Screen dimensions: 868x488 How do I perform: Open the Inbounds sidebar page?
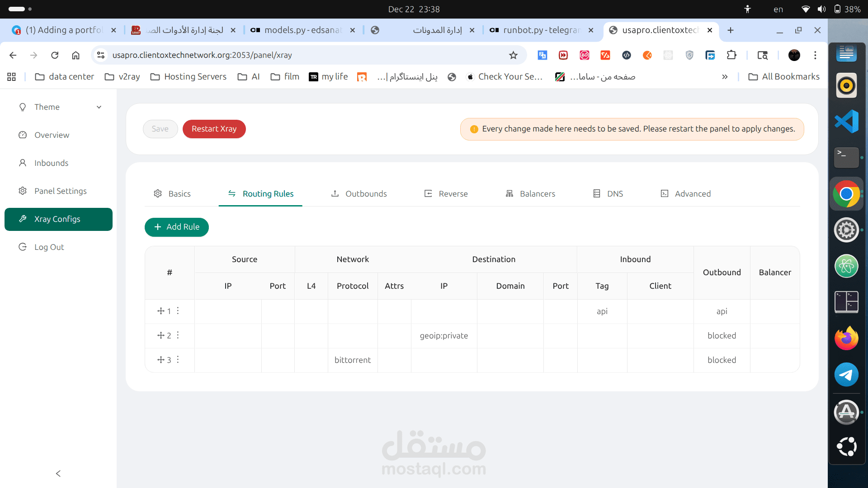coord(51,163)
